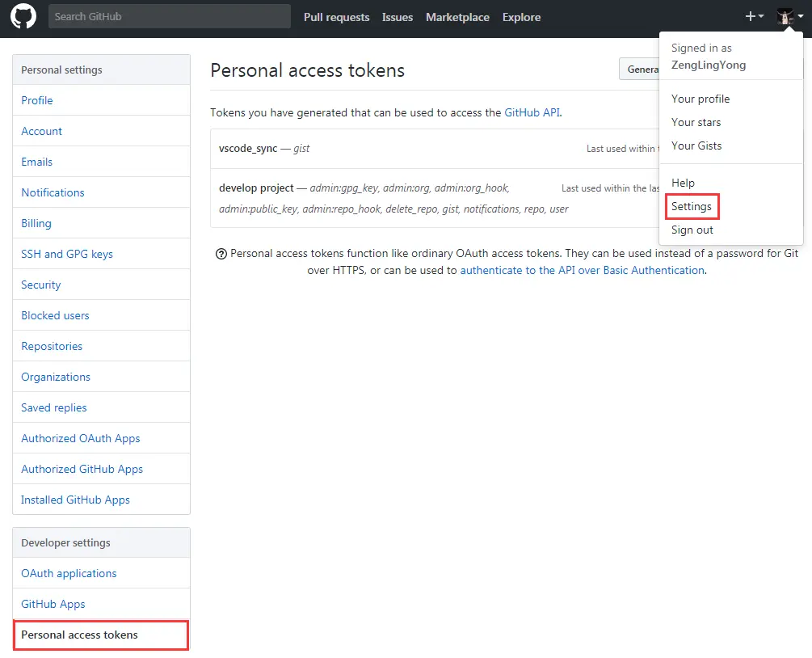The height and width of the screenshot is (658, 812).
Task: Go to Issues in top navigation
Action: 398,17
